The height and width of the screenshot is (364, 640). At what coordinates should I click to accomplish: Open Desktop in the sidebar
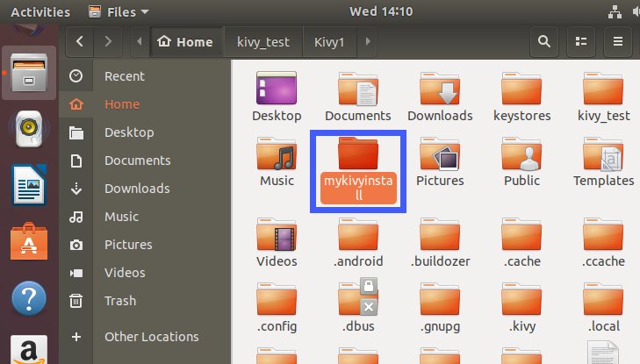pyautogui.click(x=146, y=132)
